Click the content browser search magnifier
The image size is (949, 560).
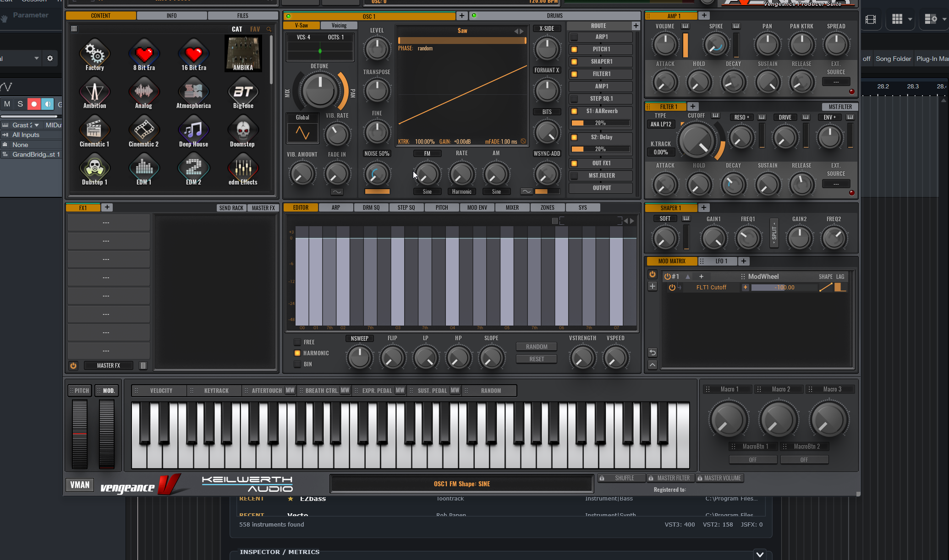269,29
